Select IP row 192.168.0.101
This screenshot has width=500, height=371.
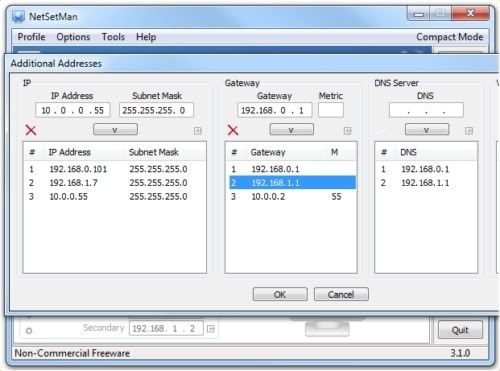114,169
